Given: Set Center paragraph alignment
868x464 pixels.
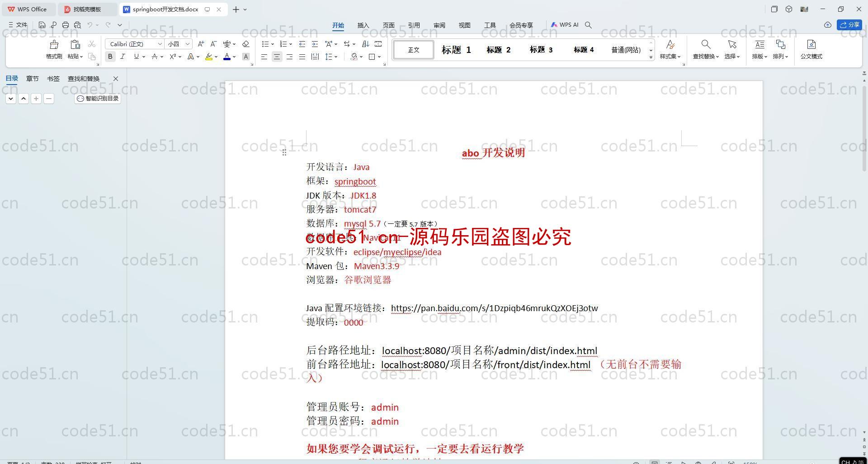Looking at the screenshot, I should pyautogui.click(x=277, y=57).
